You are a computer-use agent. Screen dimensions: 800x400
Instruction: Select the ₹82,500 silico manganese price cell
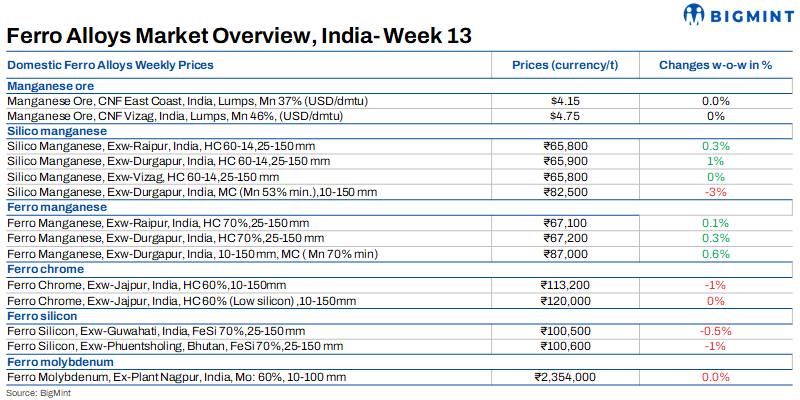click(x=566, y=192)
